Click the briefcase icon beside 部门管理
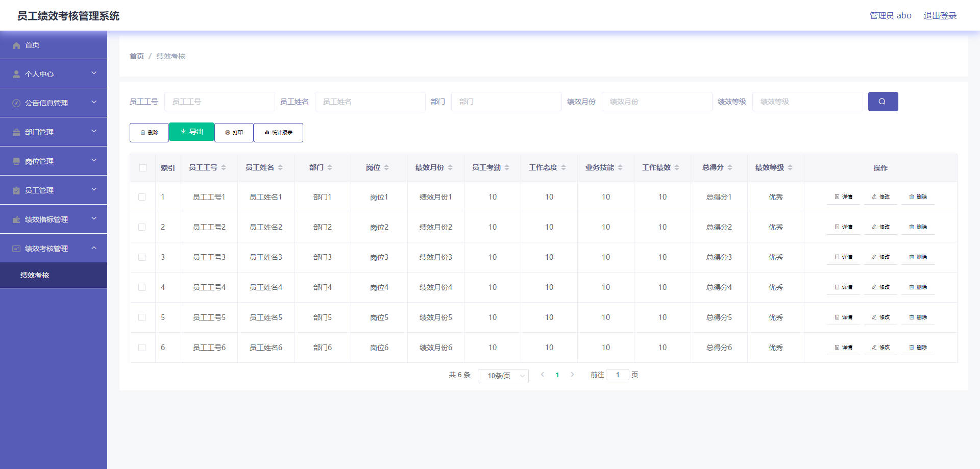 pyautogui.click(x=16, y=132)
